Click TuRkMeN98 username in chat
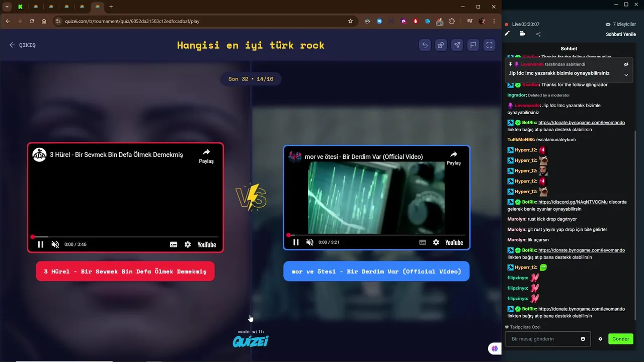Viewport: 644px width, 362px height. click(x=521, y=139)
